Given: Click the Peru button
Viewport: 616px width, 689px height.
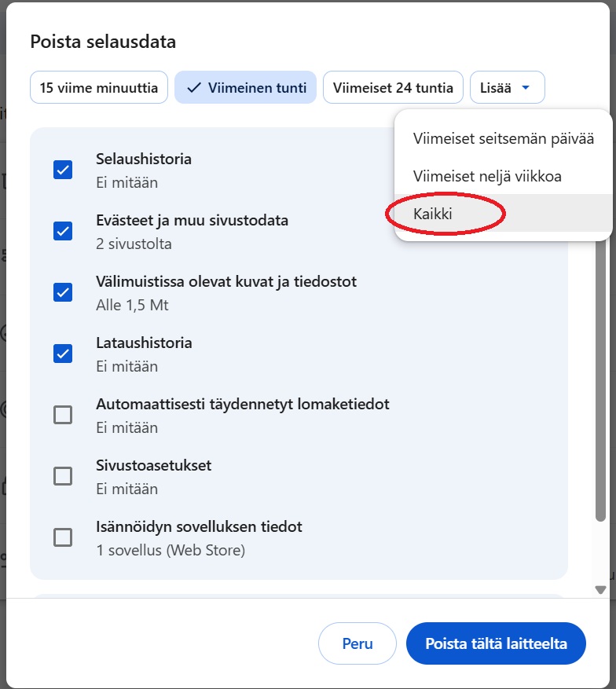Looking at the screenshot, I should pyautogui.click(x=357, y=643).
